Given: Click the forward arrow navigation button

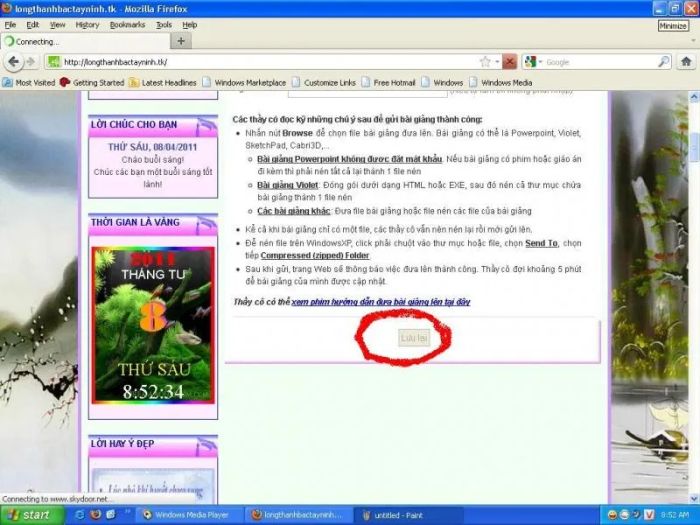Looking at the screenshot, I should pyautogui.click(x=31, y=62).
